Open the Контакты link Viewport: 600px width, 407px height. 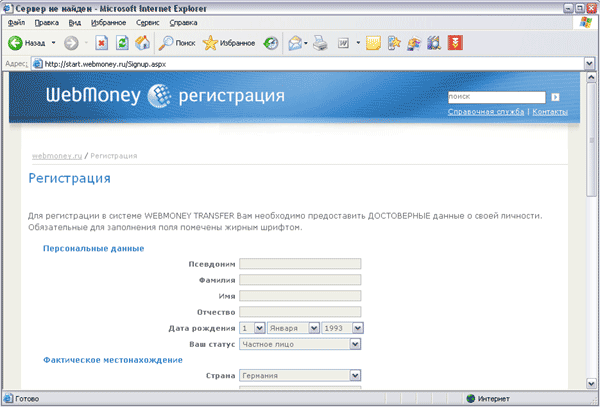click(x=550, y=112)
